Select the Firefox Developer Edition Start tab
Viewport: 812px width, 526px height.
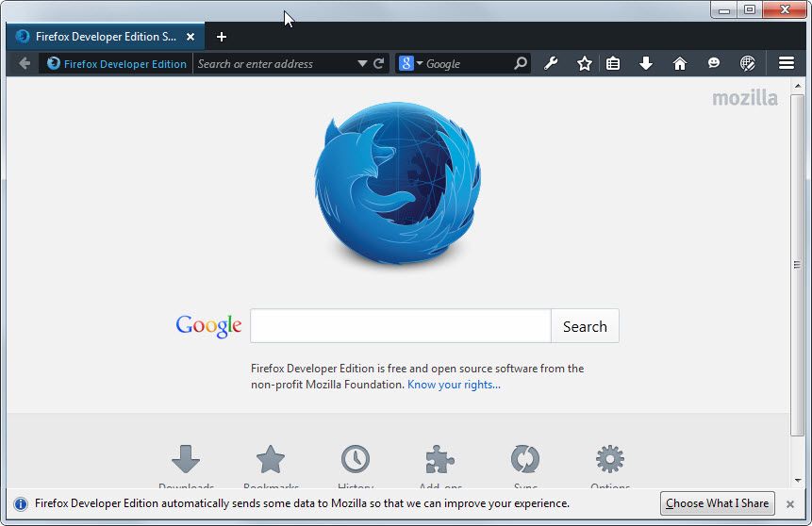tap(105, 37)
